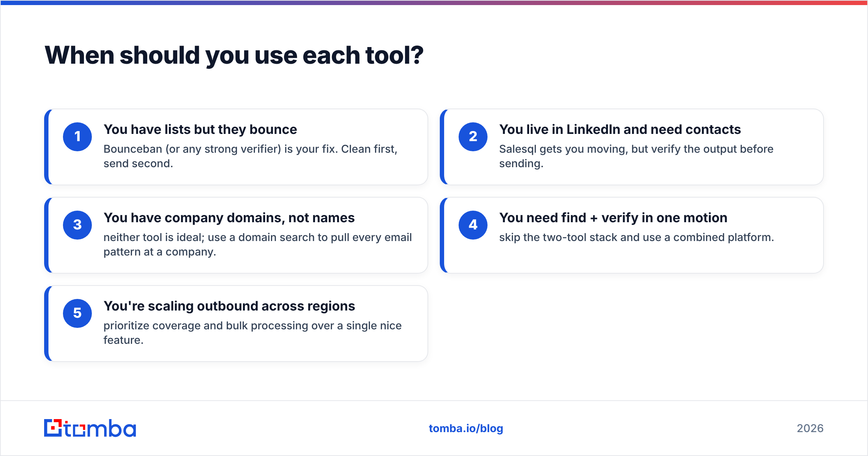Select 'You need find + verify in one motion' title
Screen dimensions: 868x456
[613, 218]
